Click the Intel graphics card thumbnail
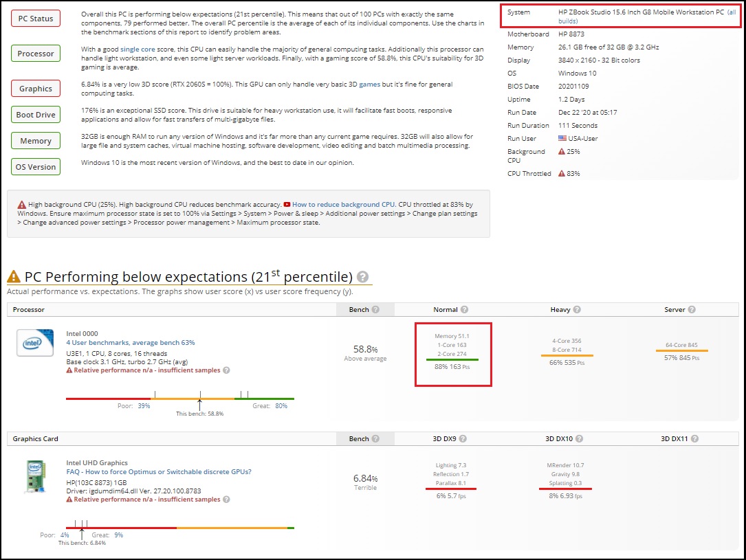746x560 pixels. [x=36, y=476]
